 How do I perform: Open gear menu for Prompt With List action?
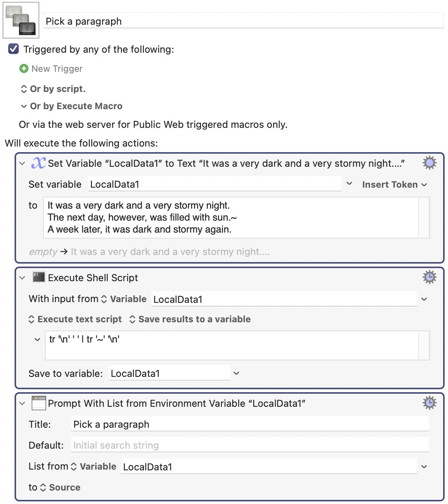tap(429, 403)
